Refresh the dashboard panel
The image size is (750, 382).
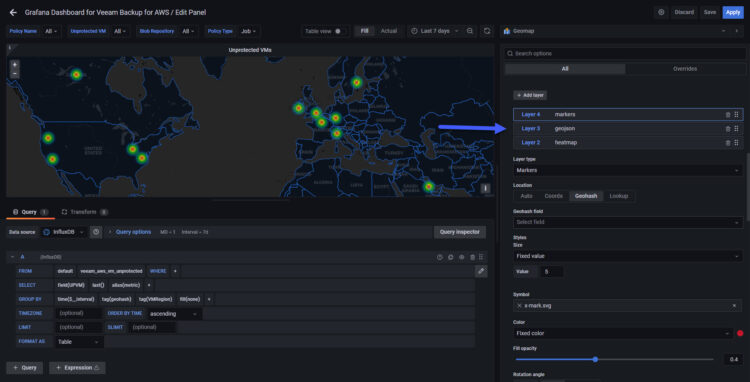[x=487, y=31]
